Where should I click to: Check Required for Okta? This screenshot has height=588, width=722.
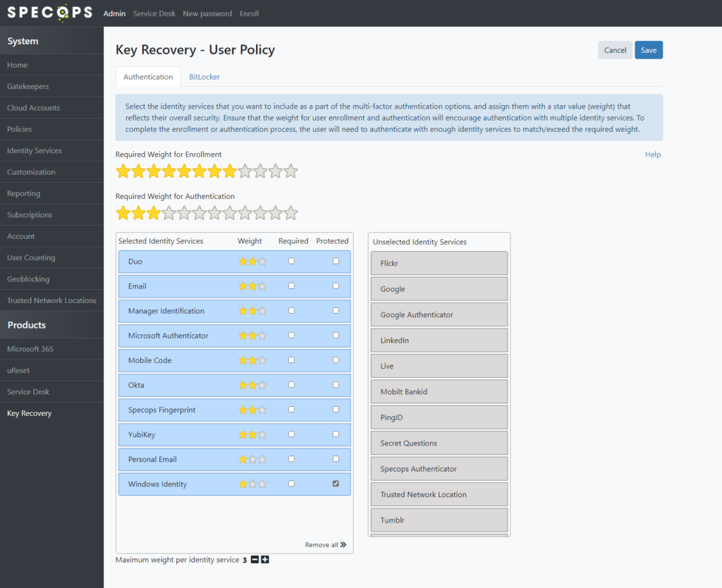coord(291,384)
